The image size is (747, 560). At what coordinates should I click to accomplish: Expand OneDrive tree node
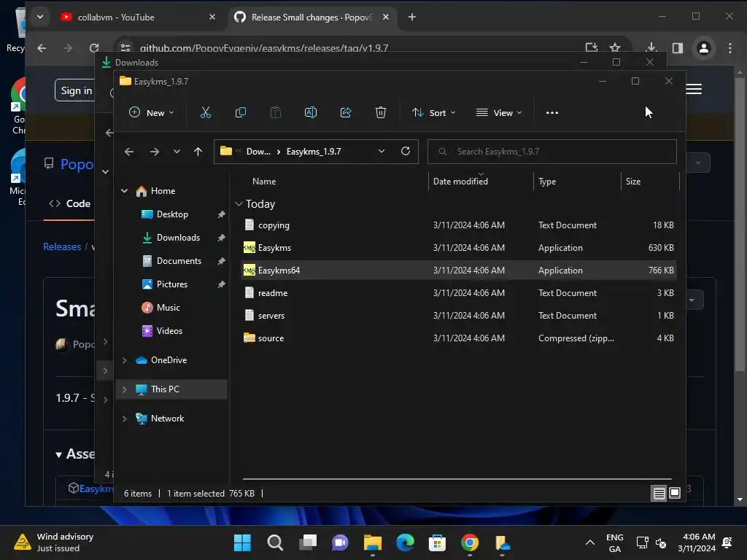124,360
